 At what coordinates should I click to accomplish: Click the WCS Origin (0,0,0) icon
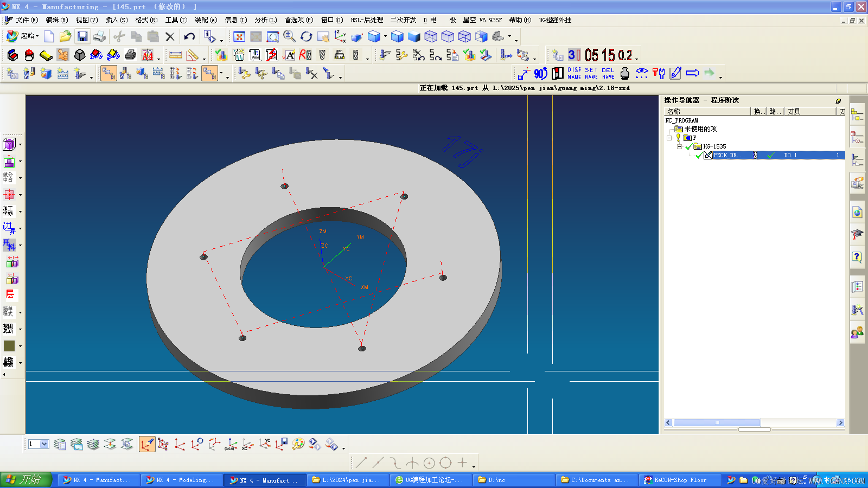[231, 445]
